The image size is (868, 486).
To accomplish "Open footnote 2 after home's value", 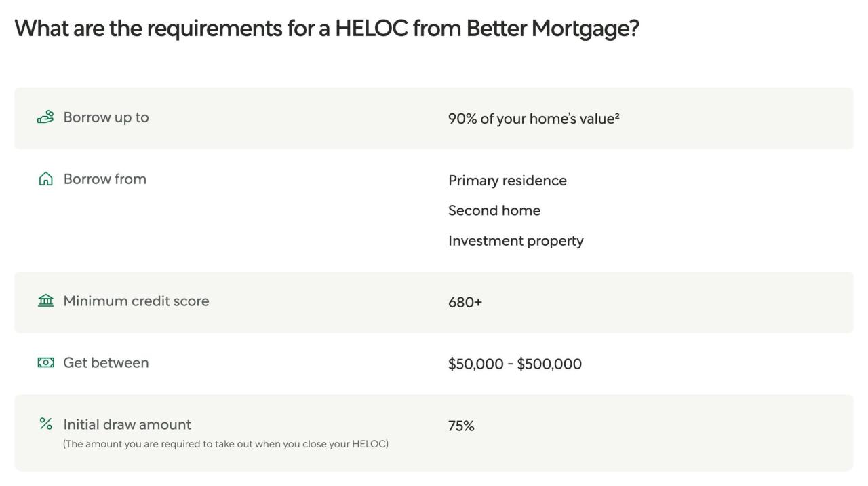I will point(617,116).
